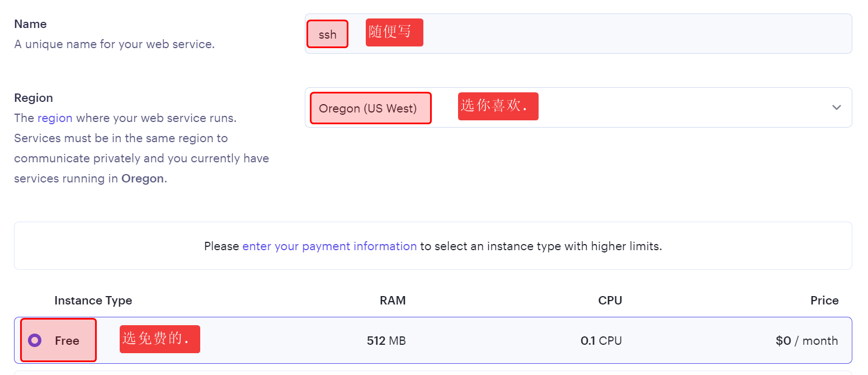This screenshot has height=375, width=868.
Task: Click the red '选你喜欢.' annotation label
Action: 498,106
